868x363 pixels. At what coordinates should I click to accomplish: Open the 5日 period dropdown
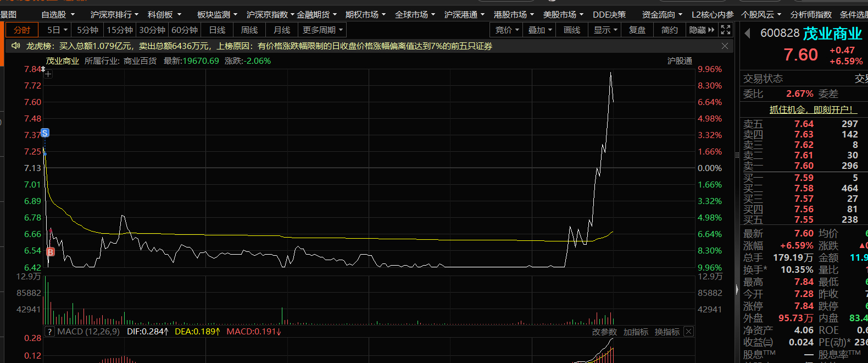pos(57,30)
